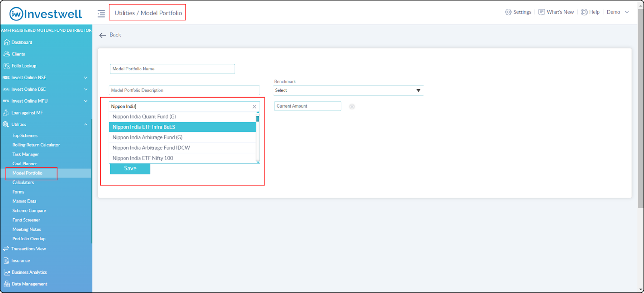Viewport: 644px width, 293px height.
Task: Select Model Portfolio in sidebar
Action: coord(27,173)
